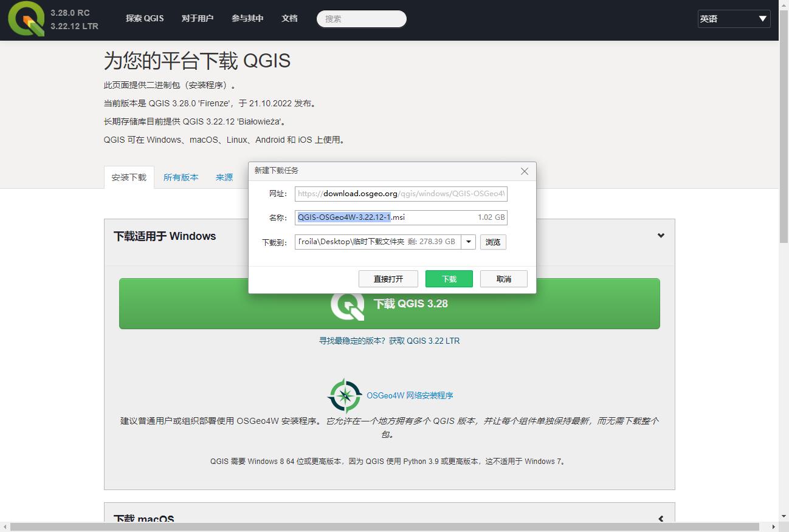This screenshot has height=532, width=789.
Task: Click the big green 下载 QGIS 3.28 button
Action: (390, 304)
